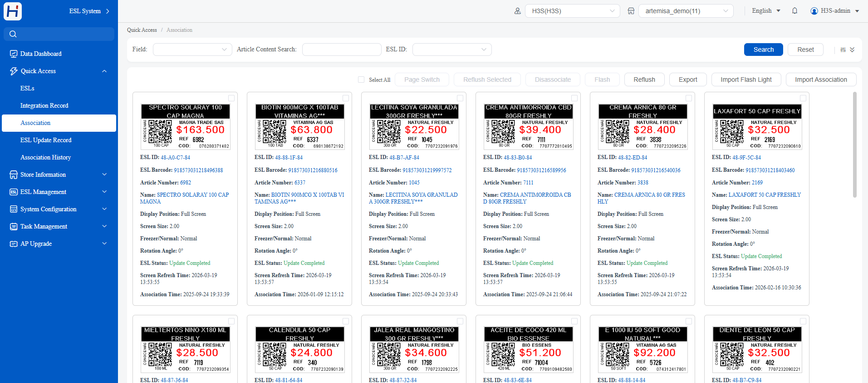Click the ESL Management icon
This screenshot has width=868, height=383.
[x=14, y=192]
